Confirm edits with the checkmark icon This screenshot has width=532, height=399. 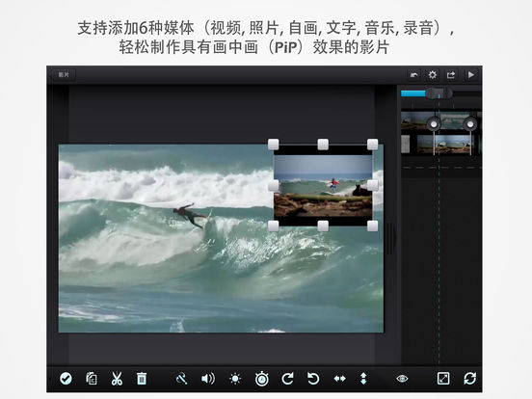coord(66,379)
